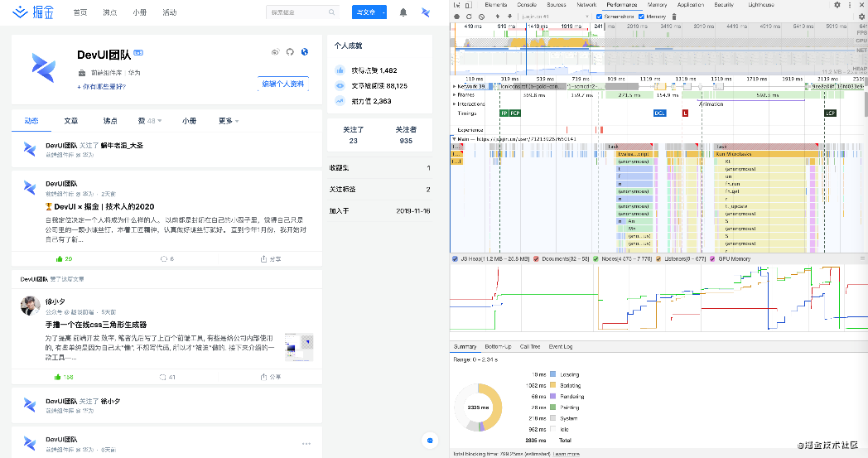Click the edit profile button
868x458 pixels.
pyautogui.click(x=283, y=84)
